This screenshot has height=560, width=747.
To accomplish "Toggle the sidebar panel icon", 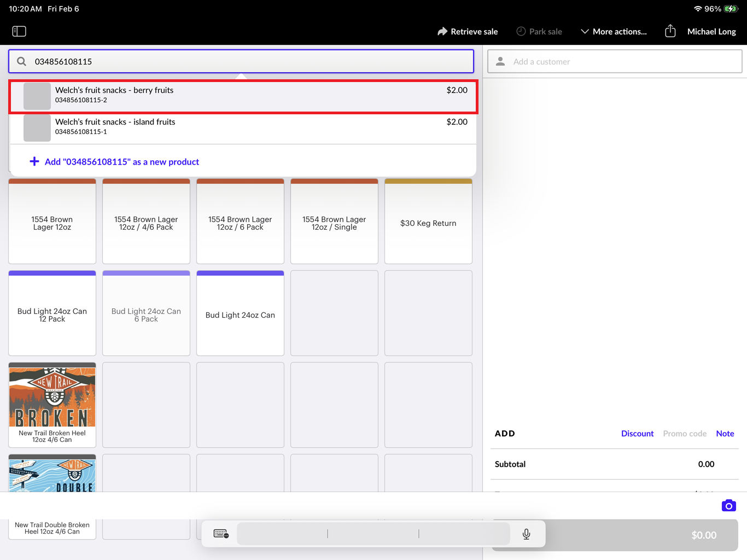I will pos(19,31).
